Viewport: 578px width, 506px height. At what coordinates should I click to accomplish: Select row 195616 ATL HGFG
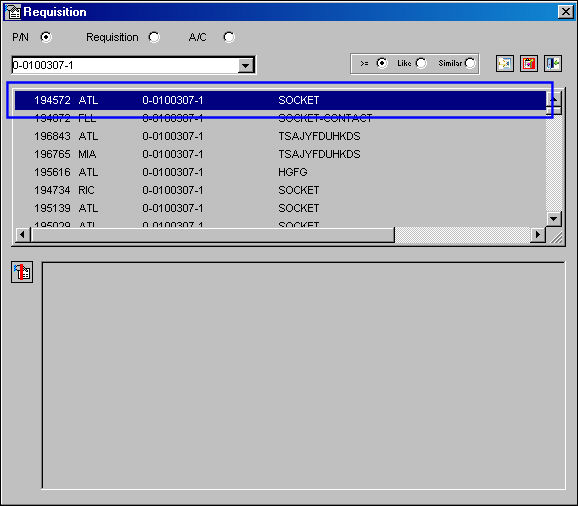[280, 172]
